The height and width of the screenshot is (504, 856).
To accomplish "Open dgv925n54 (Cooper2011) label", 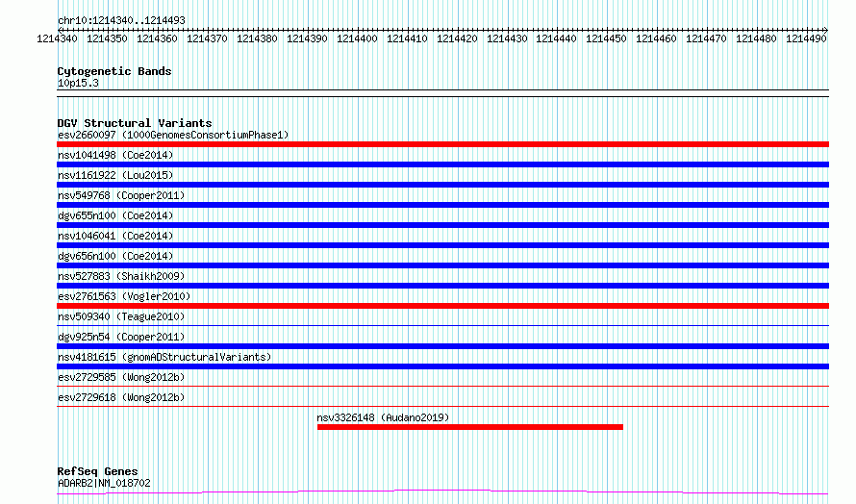I will (121, 337).
